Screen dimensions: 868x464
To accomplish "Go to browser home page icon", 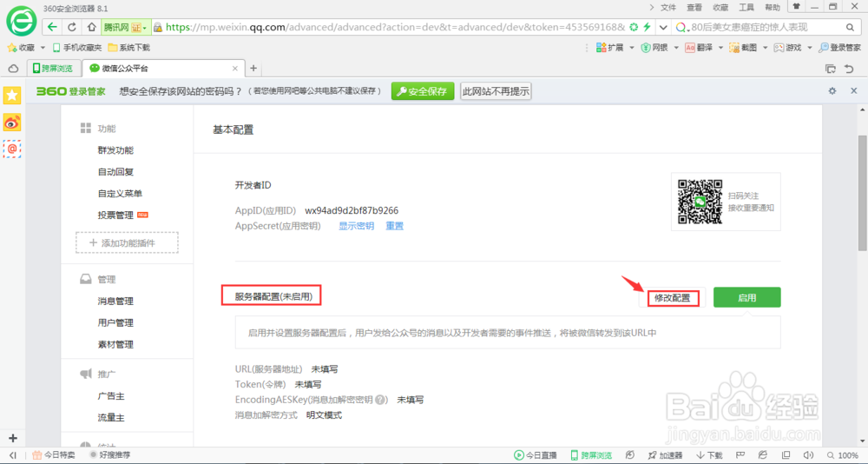I will pyautogui.click(x=91, y=27).
